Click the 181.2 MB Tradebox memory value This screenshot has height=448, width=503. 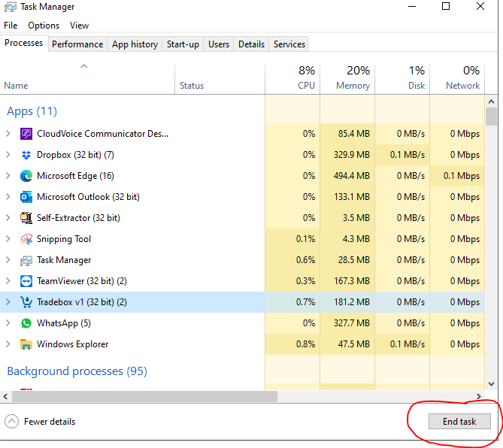[x=352, y=302]
